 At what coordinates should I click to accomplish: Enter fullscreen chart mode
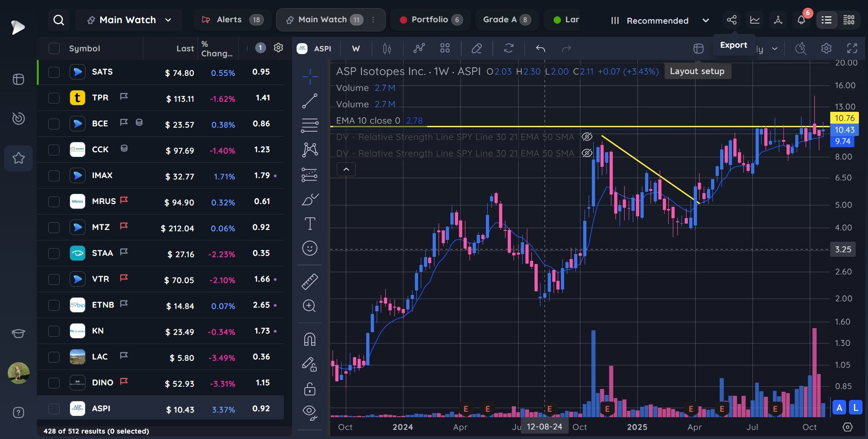tap(852, 49)
